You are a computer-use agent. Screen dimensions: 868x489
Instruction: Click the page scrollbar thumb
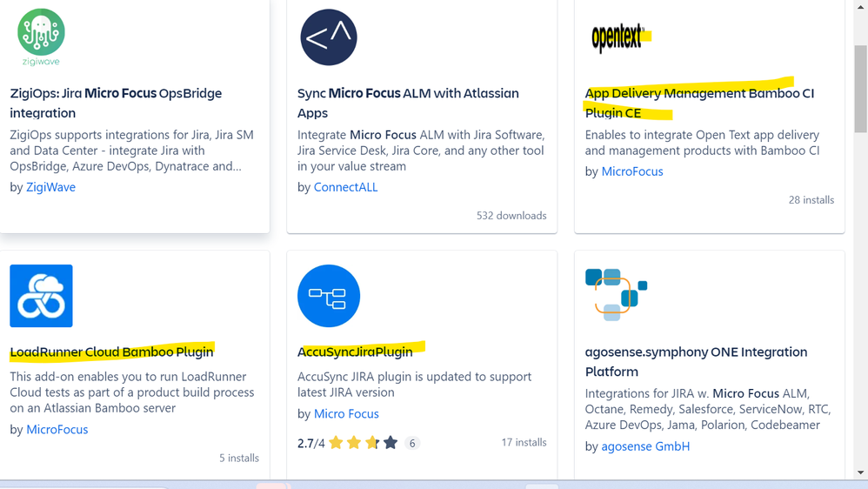coord(860,89)
